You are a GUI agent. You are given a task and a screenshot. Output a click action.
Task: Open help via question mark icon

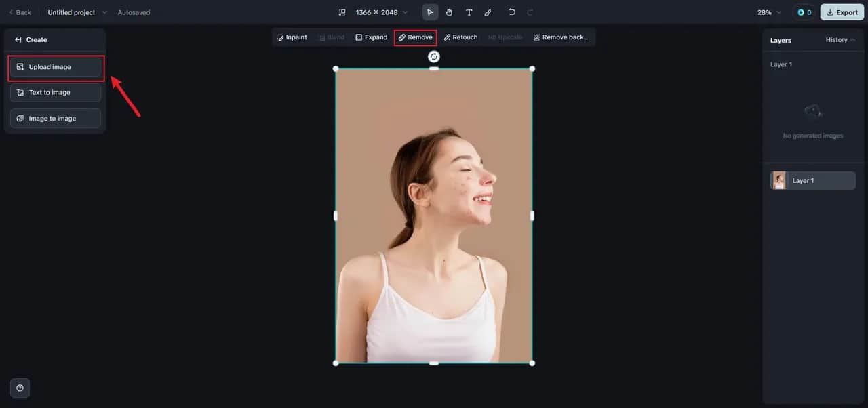coord(20,388)
